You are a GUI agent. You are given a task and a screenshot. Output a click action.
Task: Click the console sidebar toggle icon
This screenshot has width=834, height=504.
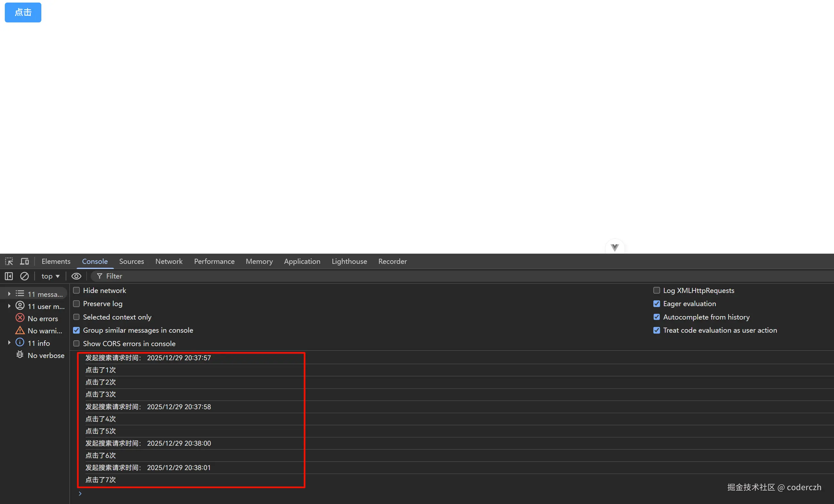click(9, 276)
